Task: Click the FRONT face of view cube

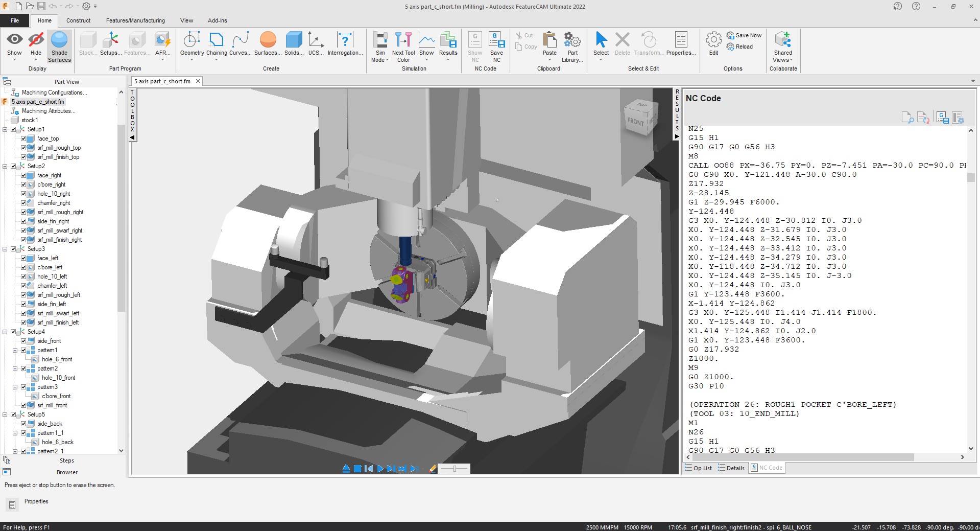Action: pyautogui.click(x=636, y=122)
